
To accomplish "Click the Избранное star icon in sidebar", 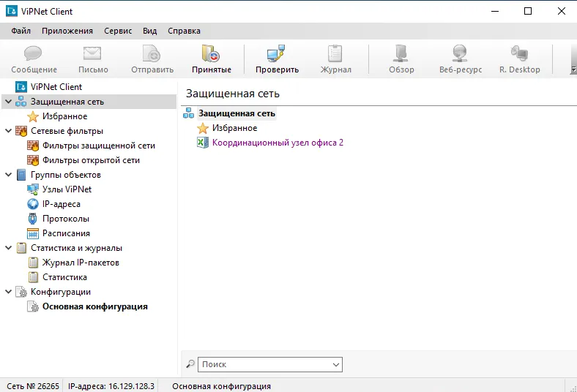I will 33,116.
